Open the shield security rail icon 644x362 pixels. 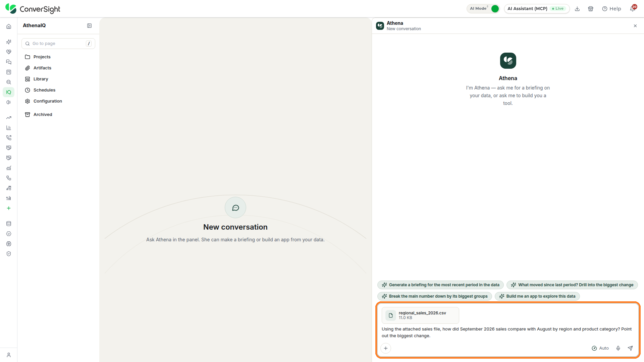pos(9,254)
